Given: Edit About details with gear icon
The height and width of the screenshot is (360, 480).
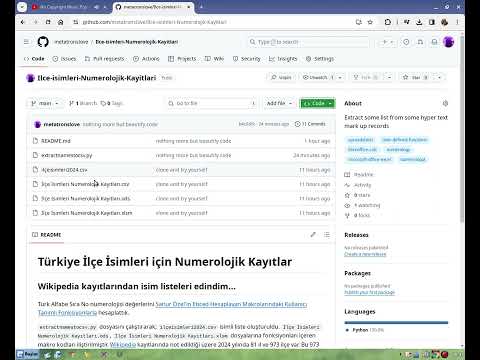Looking at the screenshot, I should coord(445,103).
